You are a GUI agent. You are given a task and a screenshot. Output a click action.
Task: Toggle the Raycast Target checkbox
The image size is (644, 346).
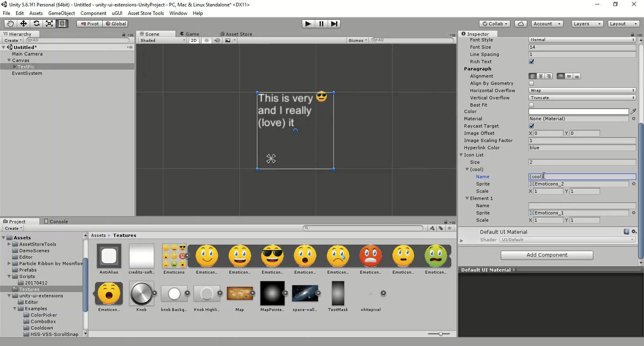[531, 126]
